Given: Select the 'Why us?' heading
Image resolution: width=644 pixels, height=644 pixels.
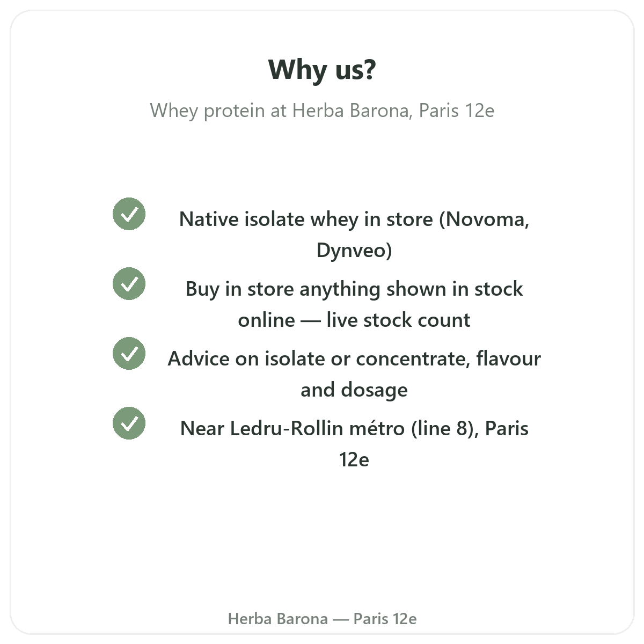Looking at the screenshot, I should 322,70.
